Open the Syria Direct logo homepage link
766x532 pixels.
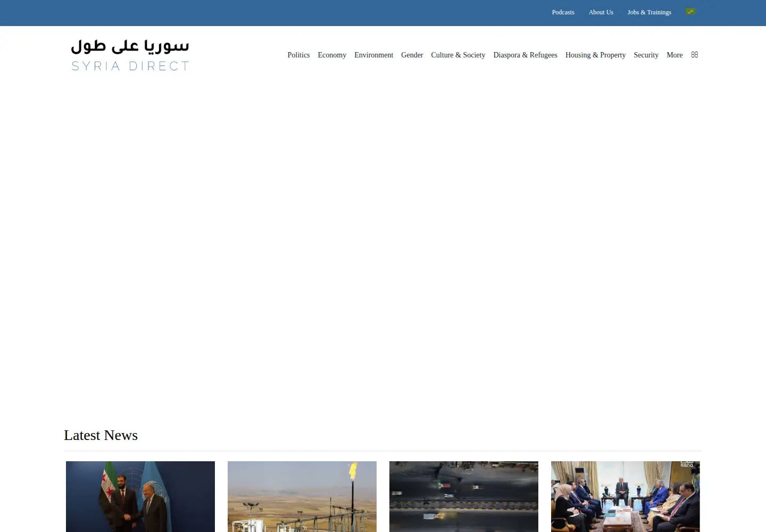point(130,55)
